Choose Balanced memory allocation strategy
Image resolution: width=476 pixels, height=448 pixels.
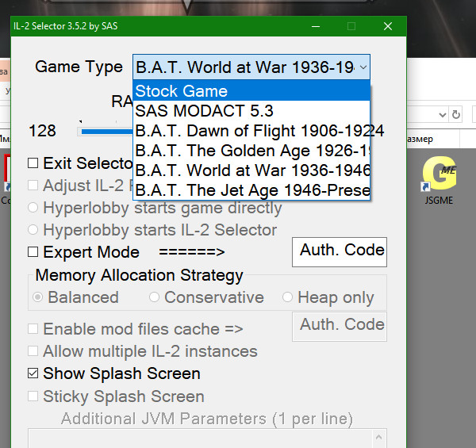(37, 297)
